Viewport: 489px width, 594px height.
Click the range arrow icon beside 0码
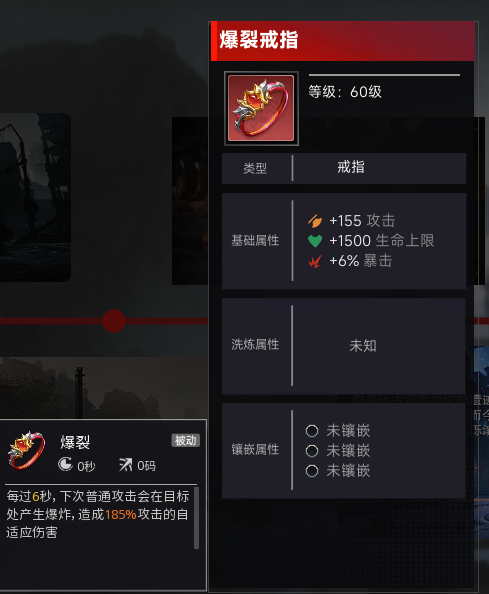click(x=126, y=464)
